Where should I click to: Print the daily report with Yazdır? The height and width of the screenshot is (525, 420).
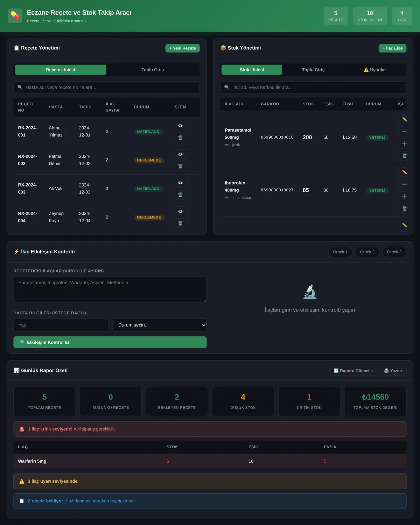[393, 371]
